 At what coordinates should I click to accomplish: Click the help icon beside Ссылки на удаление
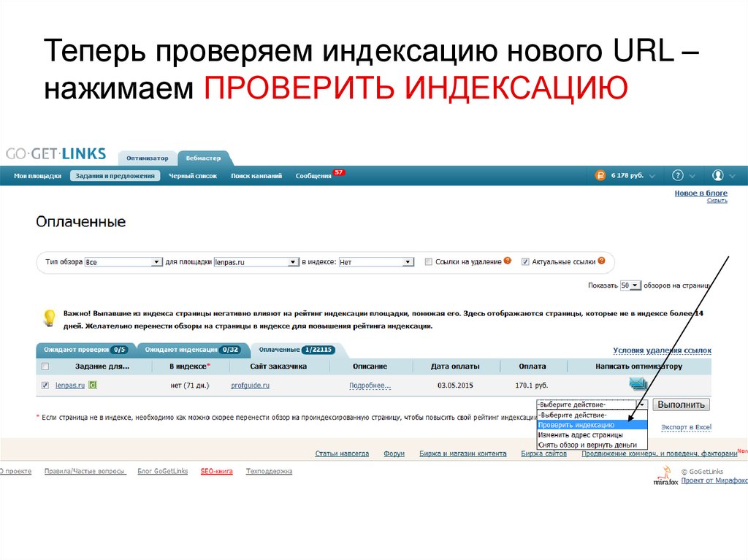(x=508, y=261)
